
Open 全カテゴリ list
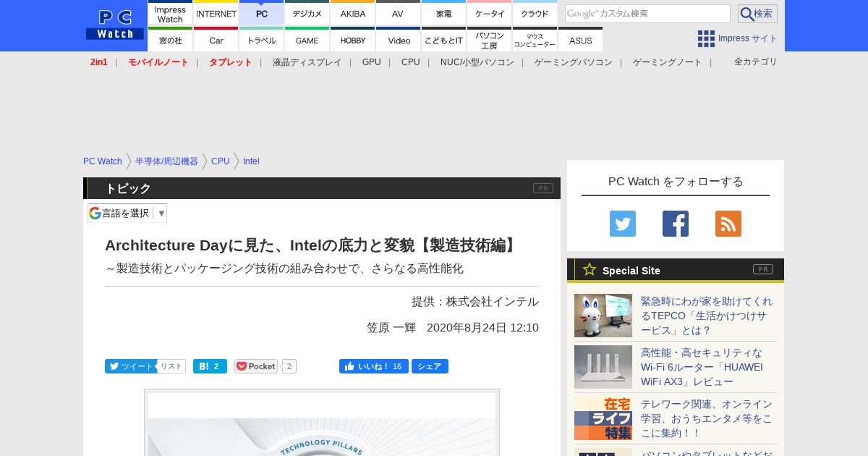756,62
